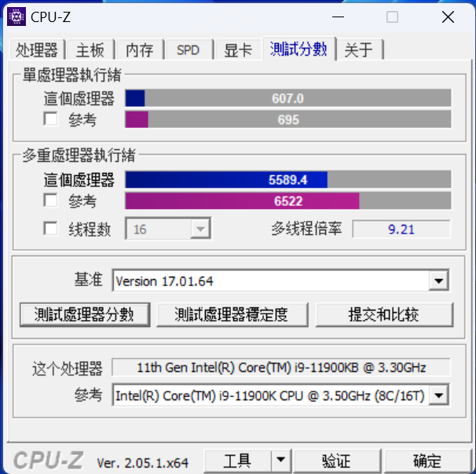Open the 工具 dropdown arrow

coord(280,461)
